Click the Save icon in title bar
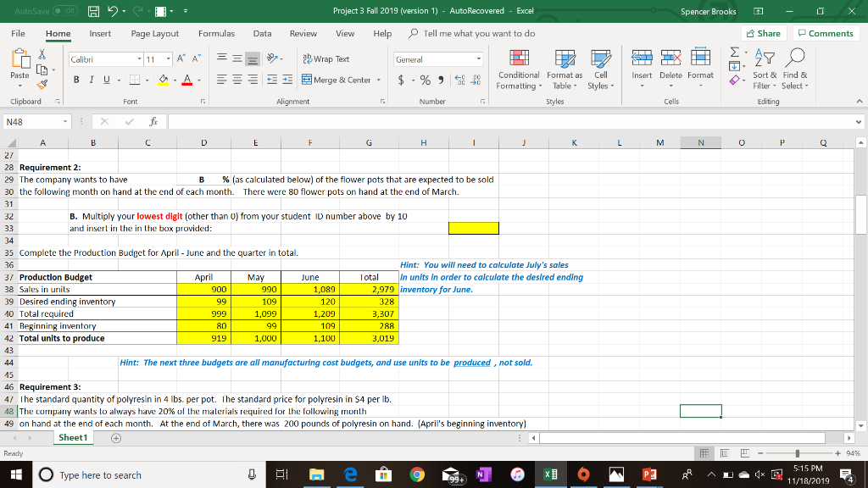Viewport: 868px width, 488px height. click(x=93, y=11)
